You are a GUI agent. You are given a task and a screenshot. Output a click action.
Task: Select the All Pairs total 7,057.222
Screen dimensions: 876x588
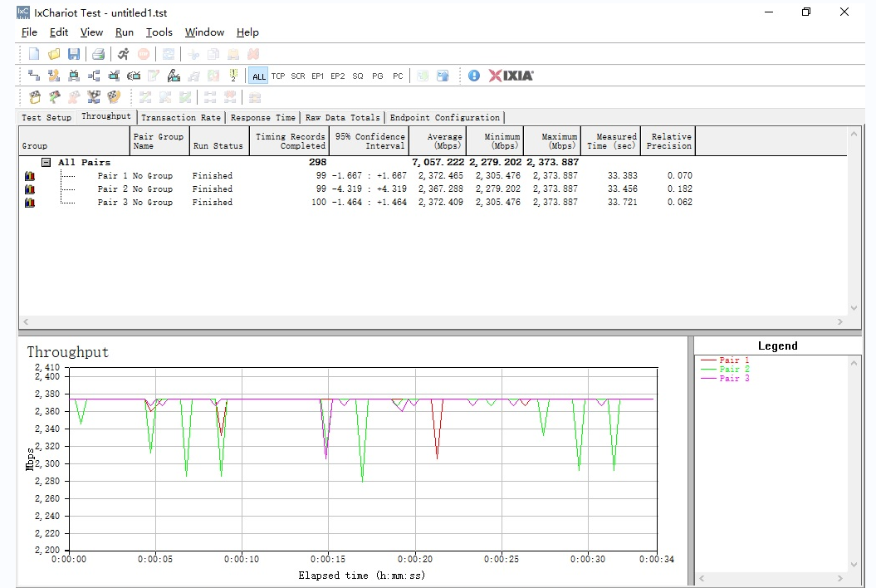(x=438, y=162)
